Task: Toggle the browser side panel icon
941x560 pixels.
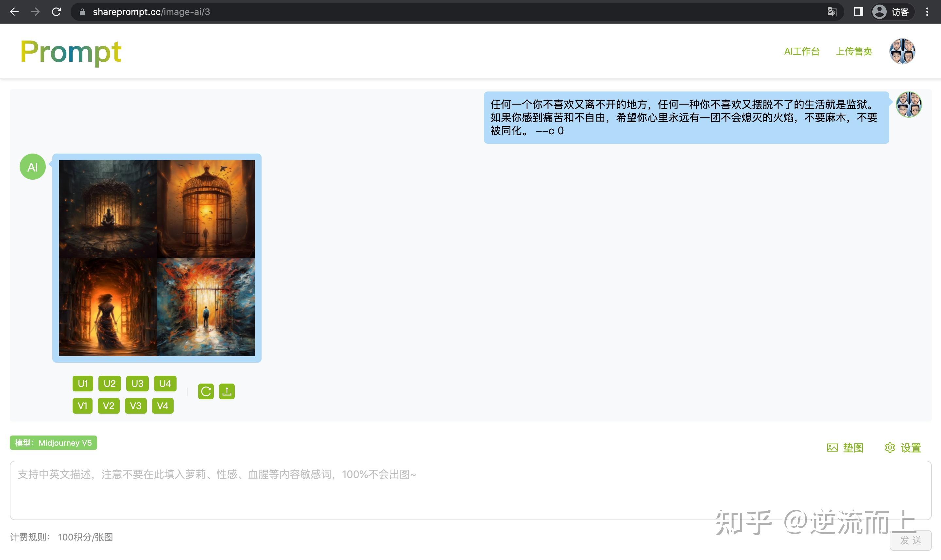Action: (858, 12)
